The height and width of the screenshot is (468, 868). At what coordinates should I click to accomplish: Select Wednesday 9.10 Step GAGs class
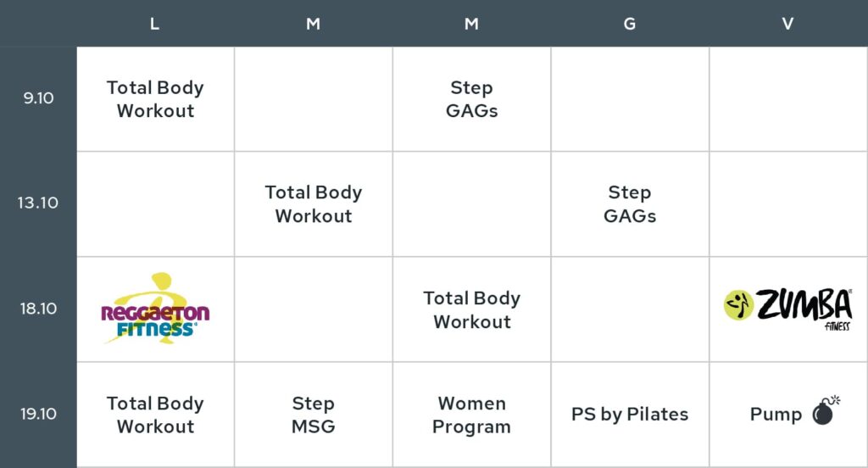pos(471,99)
